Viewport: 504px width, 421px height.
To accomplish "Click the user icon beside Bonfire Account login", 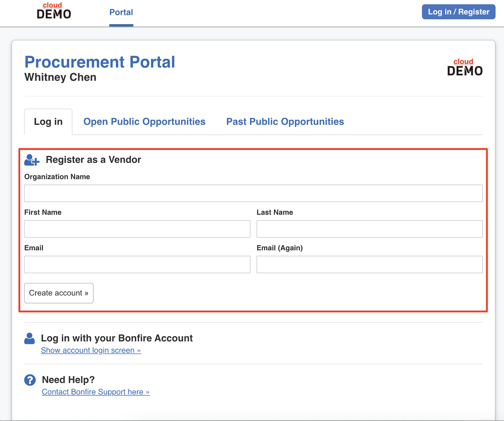I will [30, 339].
